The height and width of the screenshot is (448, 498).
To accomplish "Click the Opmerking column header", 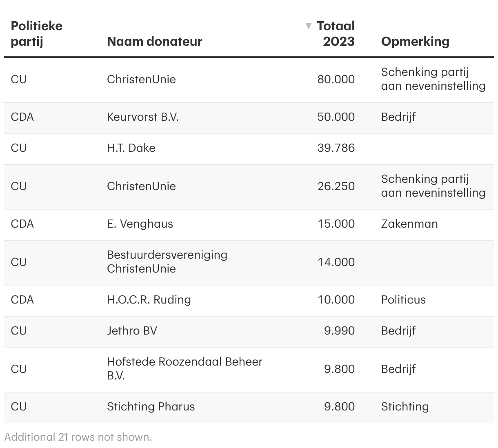I will pyautogui.click(x=415, y=41).
